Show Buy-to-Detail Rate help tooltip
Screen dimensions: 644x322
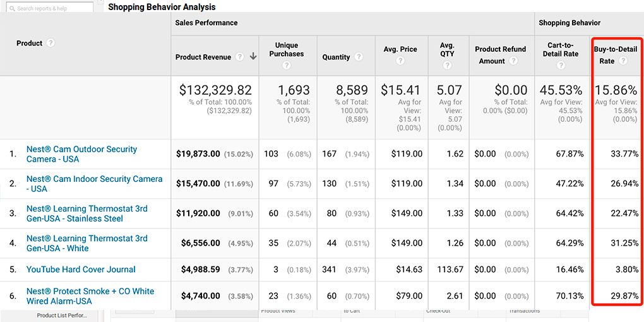coord(623,61)
